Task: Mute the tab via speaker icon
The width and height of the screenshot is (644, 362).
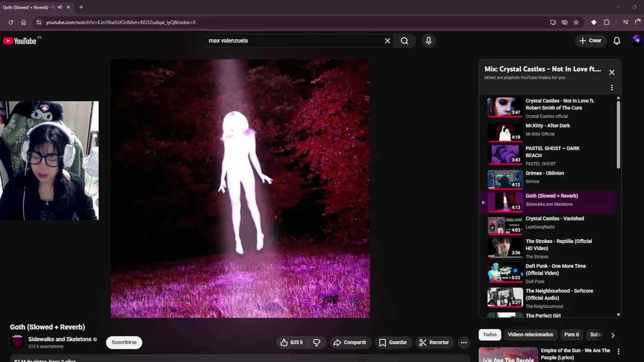Action: [60, 7]
